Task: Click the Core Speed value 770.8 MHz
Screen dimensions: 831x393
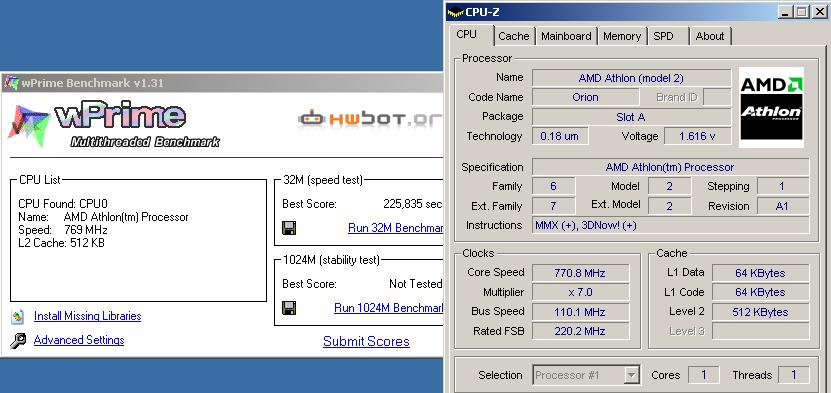Action: pyautogui.click(x=580, y=273)
